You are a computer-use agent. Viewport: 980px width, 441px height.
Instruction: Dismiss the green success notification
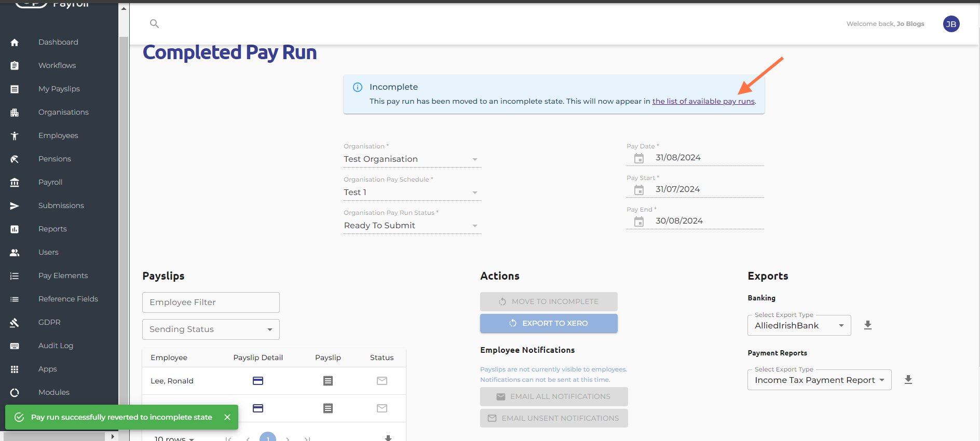(227, 417)
